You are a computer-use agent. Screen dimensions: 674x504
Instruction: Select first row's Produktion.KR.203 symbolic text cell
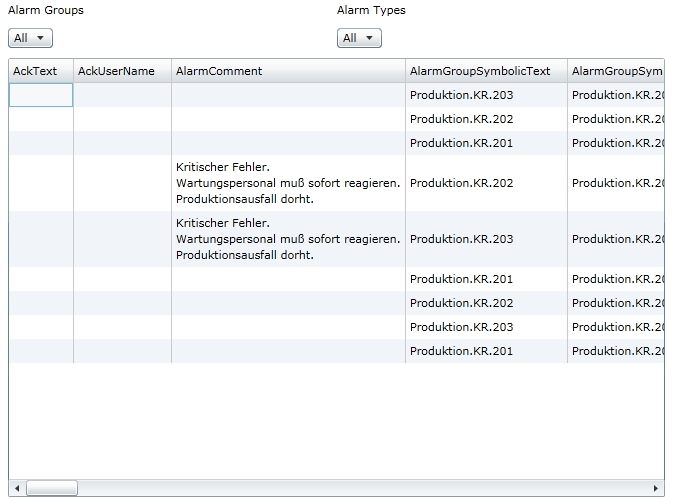tap(485, 95)
